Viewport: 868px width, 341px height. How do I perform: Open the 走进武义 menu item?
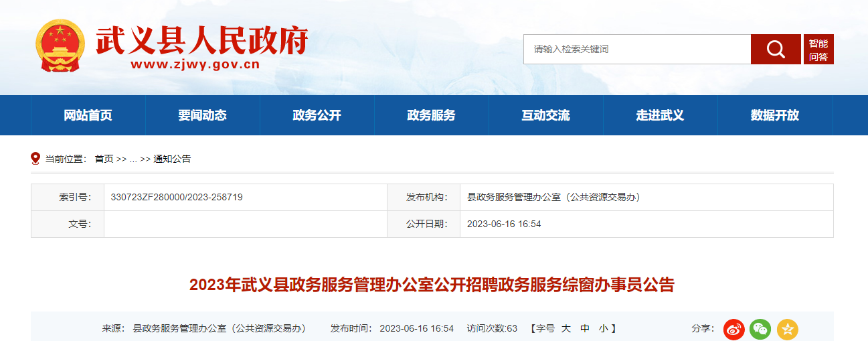coord(661,115)
